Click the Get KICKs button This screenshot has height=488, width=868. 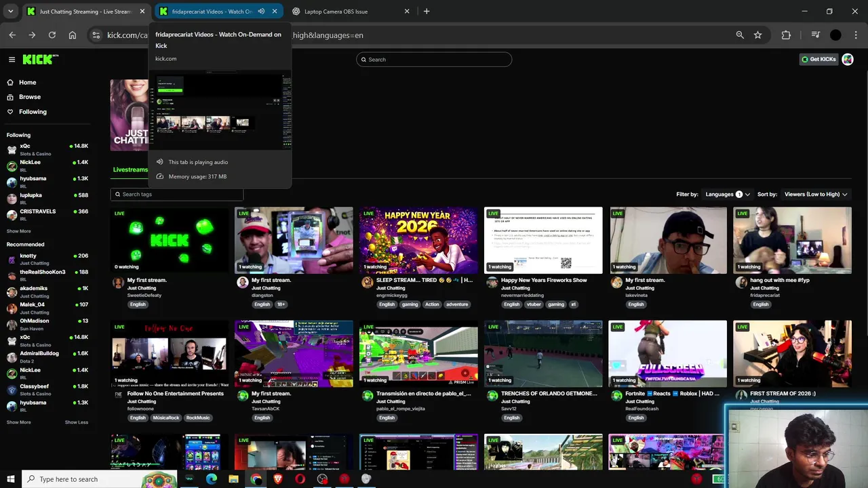[x=818, y=60]
